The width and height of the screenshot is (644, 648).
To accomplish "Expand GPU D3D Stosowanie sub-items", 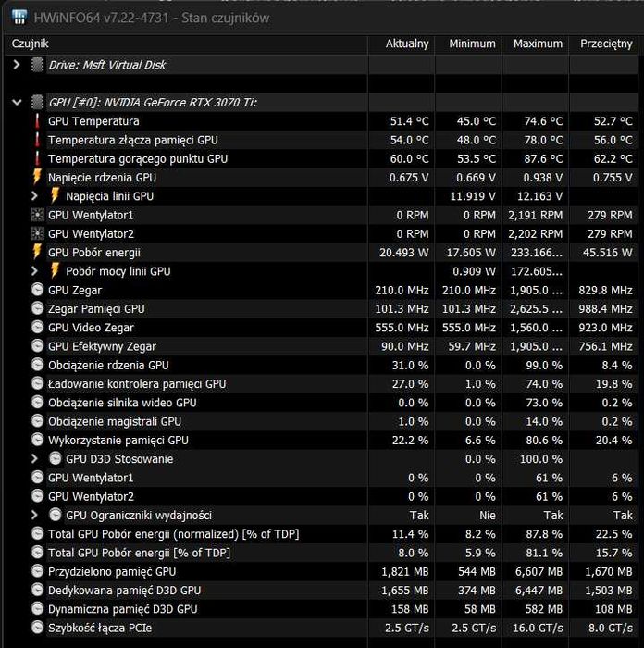I will pyautogui.click(x=35, y=459).
